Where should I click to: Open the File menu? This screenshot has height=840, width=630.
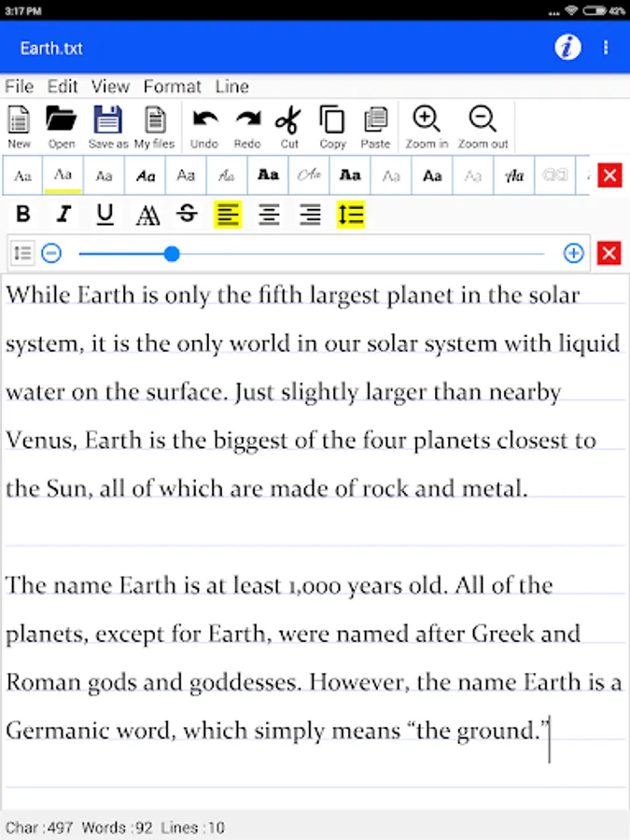[20, 86]
